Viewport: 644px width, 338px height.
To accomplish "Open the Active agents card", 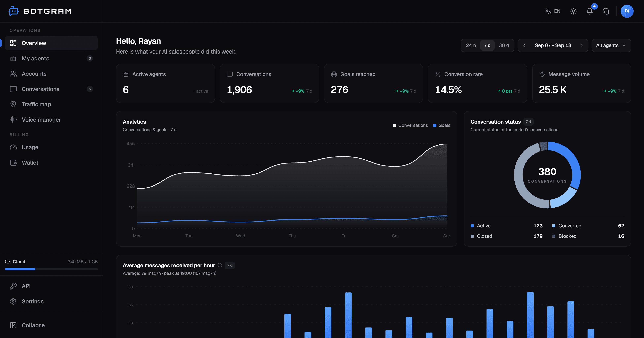I will pyautogui.click(x=165, y=83).
